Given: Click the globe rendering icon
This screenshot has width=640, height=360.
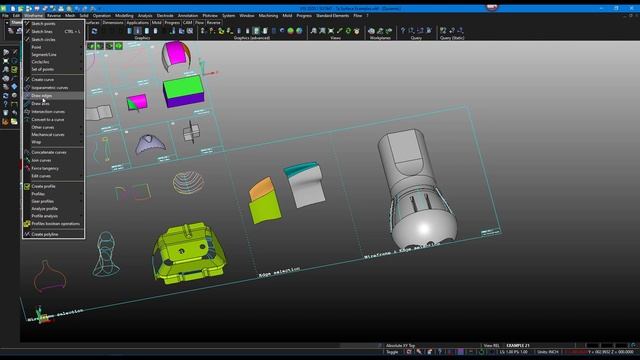Looking at the screenshot, I should (299, 31).
